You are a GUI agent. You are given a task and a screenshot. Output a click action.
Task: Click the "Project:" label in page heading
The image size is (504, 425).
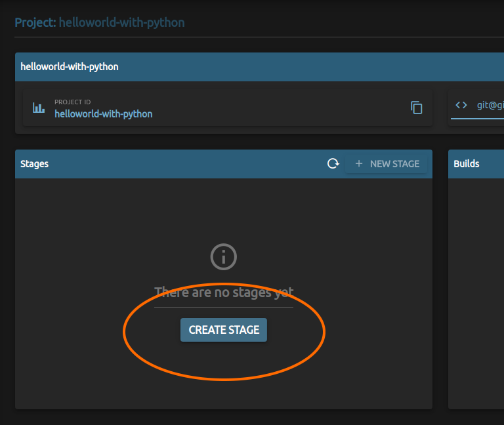tap(35, 23)
